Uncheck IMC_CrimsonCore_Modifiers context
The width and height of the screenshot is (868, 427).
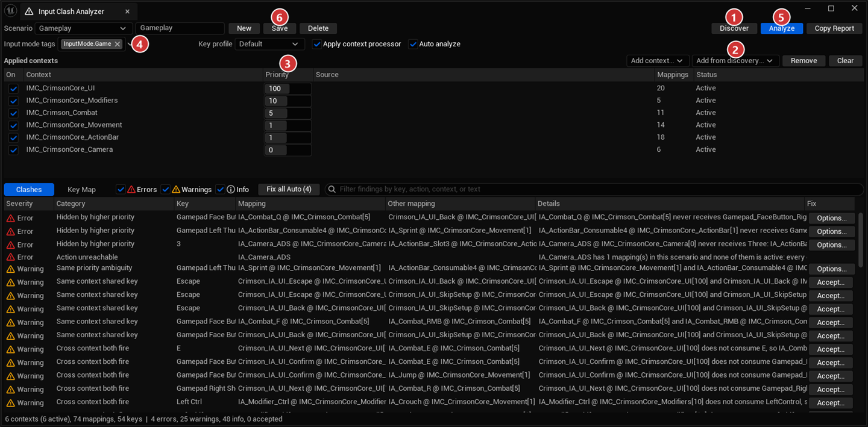[13, 101]
